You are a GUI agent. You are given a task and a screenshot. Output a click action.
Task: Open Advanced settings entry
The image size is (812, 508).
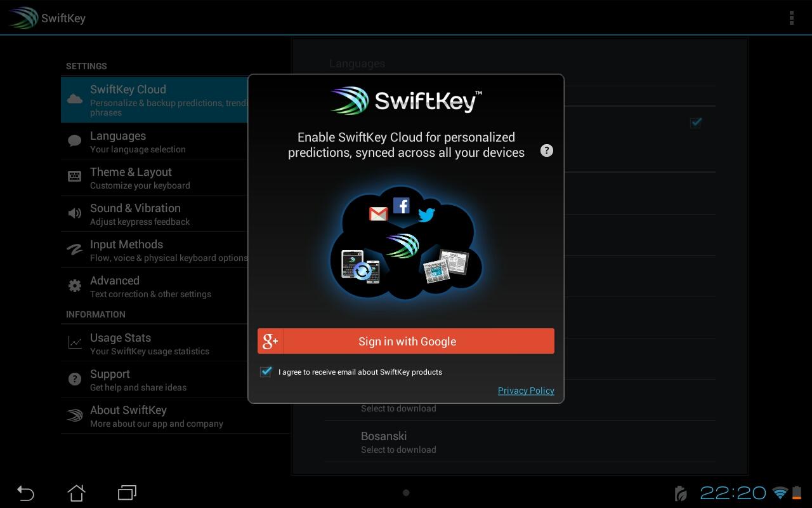tap(155, 286)
